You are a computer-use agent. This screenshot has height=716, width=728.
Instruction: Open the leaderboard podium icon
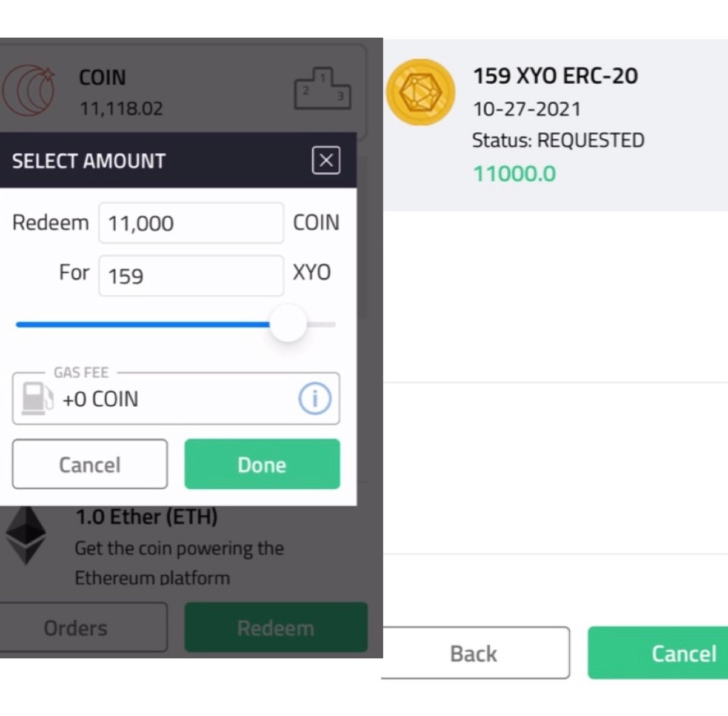322,89
